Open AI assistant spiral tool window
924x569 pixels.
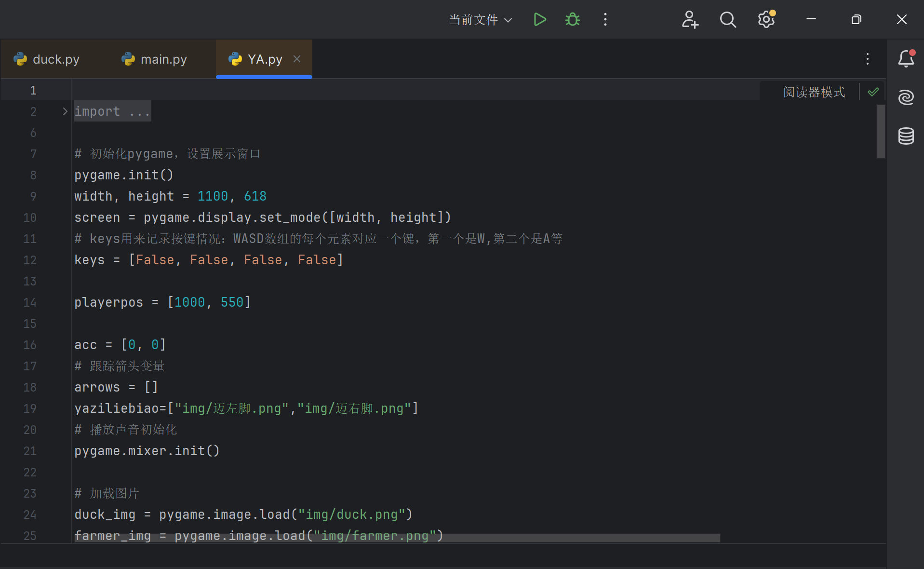pyautogui.click(x=906, y=97)
